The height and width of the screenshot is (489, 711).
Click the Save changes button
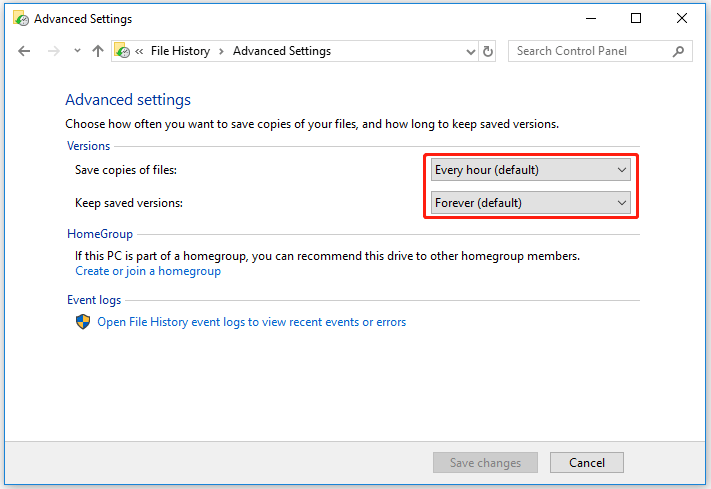pyautogui.click(x=485, y=463)
